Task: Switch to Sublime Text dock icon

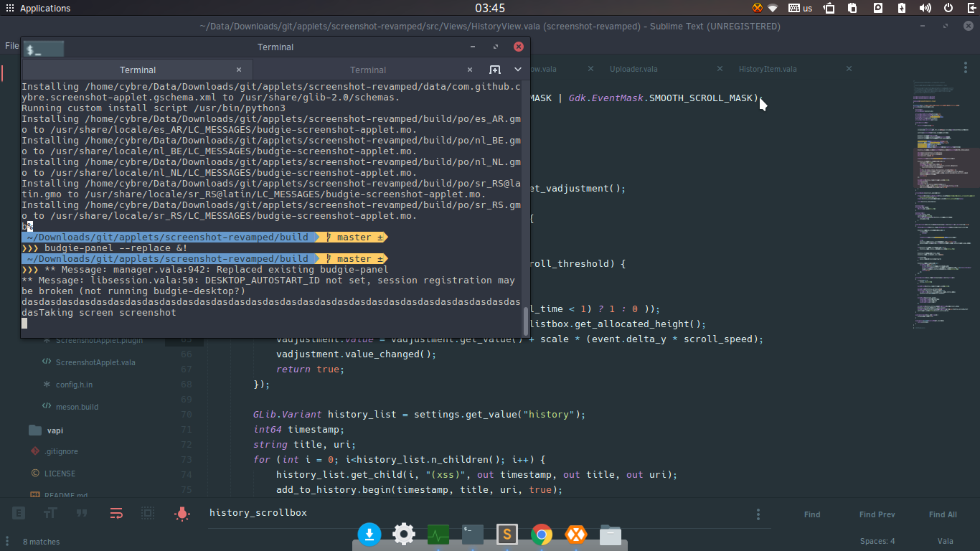Action: [x=507, y=534]
